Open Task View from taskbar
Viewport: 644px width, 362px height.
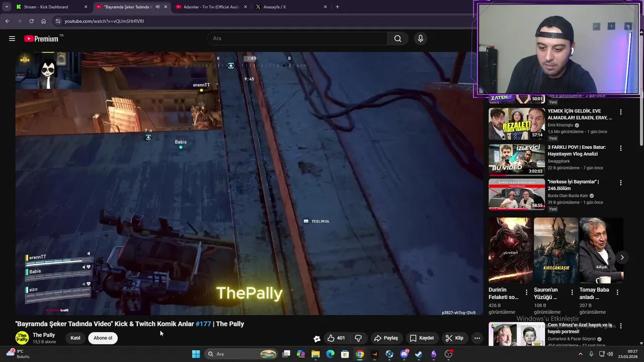click(286, 354)
